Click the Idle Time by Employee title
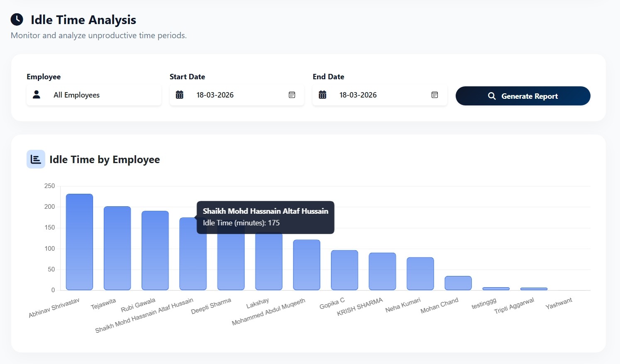Image resolution: width=620 pixels, height=364 pixels. click(x=105, y=159)
